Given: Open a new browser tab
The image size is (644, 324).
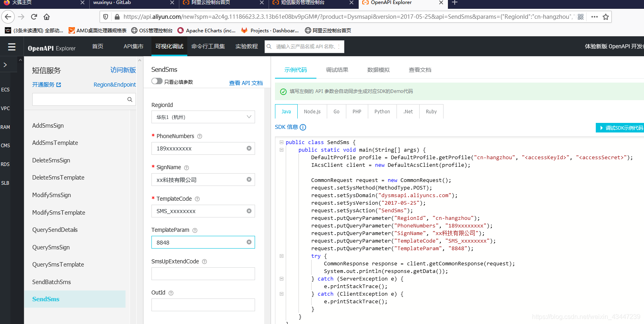Looking at the screenshot, I should [x=455, y=3].
